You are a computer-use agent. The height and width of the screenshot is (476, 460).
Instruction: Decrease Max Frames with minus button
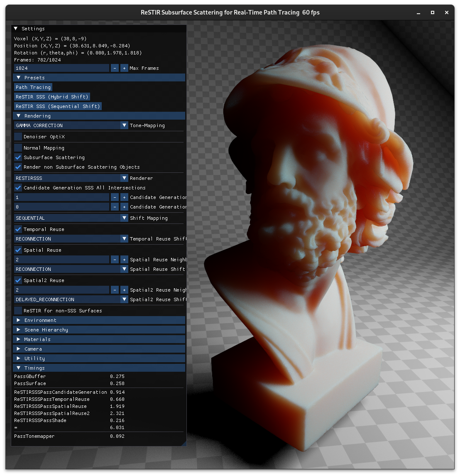115,68
